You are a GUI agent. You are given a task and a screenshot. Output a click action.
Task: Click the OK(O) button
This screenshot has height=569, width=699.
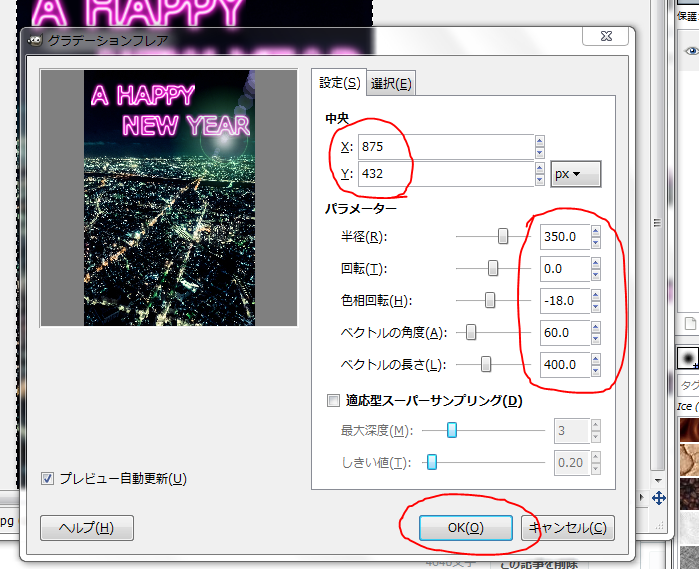[x=465, y=528]
